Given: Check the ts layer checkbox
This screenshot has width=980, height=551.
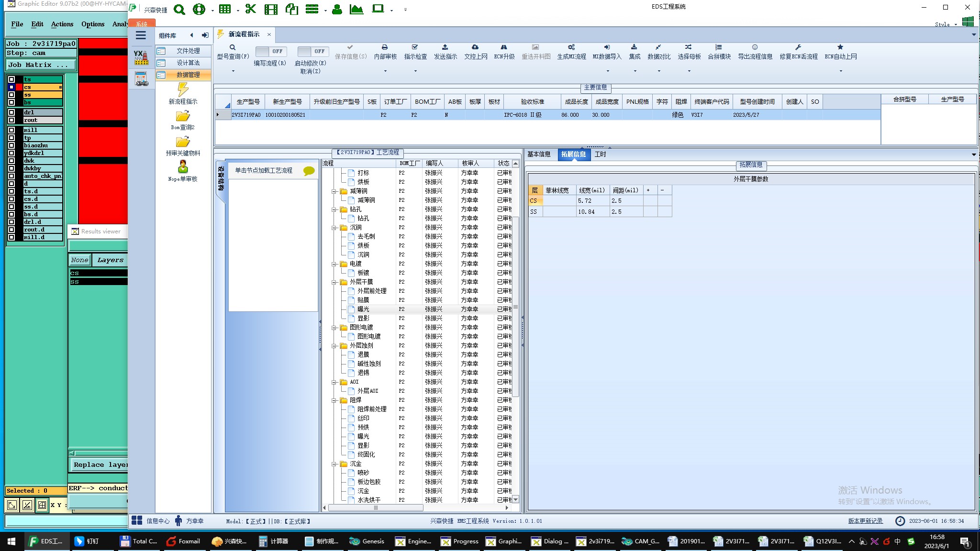Looking at the screenshot, I should 11,79.
